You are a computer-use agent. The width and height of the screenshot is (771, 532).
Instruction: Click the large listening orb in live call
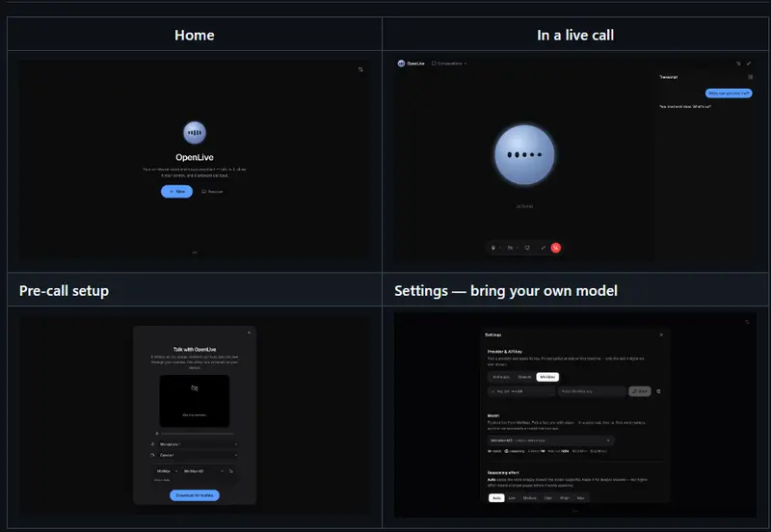click(x=524, y=154)
